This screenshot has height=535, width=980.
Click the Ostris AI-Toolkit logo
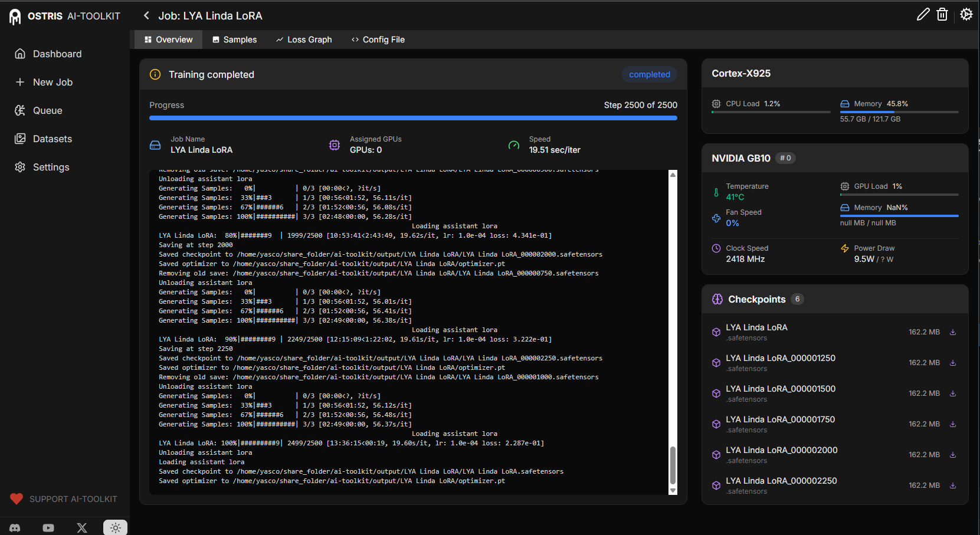click(64, 16)
